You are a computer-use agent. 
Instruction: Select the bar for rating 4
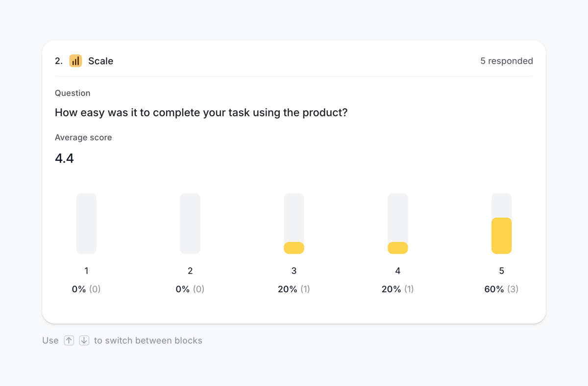[x=397, y=223]
